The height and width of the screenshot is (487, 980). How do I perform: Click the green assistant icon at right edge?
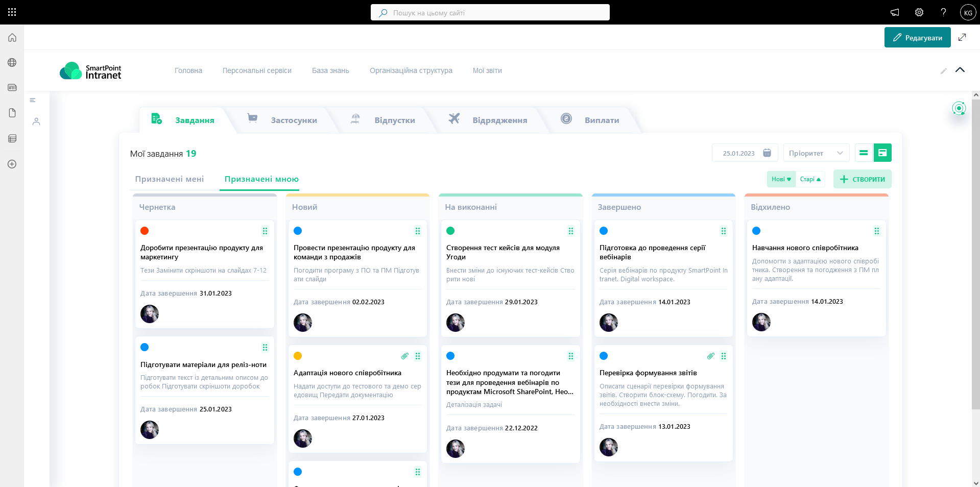959,108
